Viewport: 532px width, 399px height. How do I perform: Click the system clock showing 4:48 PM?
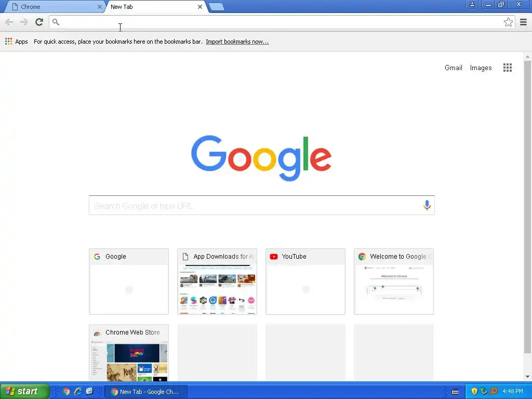pos(513,392)
